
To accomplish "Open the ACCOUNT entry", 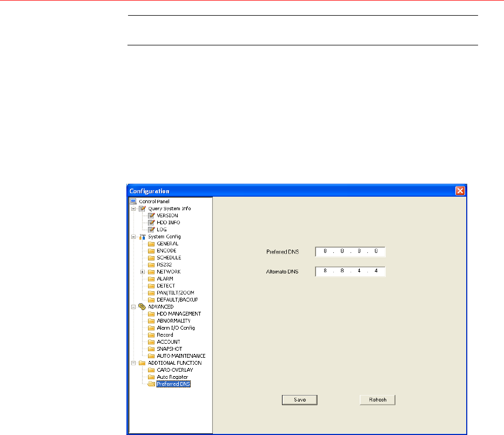I will point(169,342).
